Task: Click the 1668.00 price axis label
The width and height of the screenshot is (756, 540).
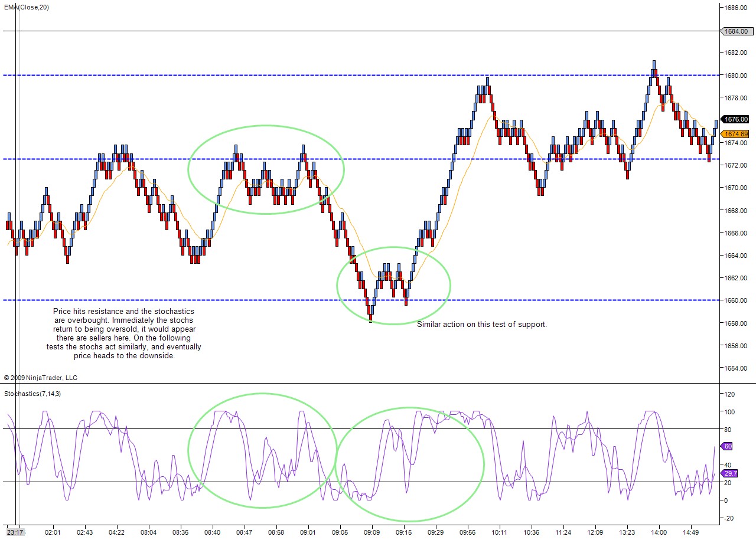Action: click(x=736, y=211)
